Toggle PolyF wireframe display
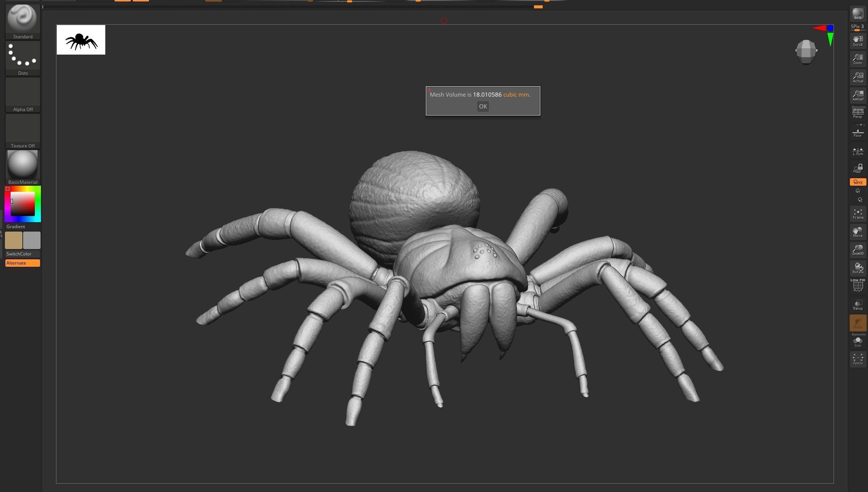 (858, 285)
